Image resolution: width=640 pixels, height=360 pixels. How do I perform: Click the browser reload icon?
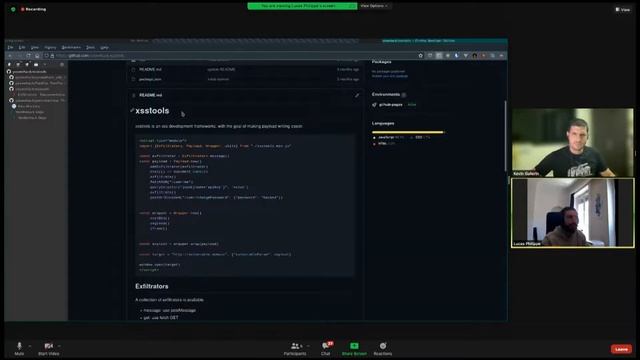click(x=28, y=56)
